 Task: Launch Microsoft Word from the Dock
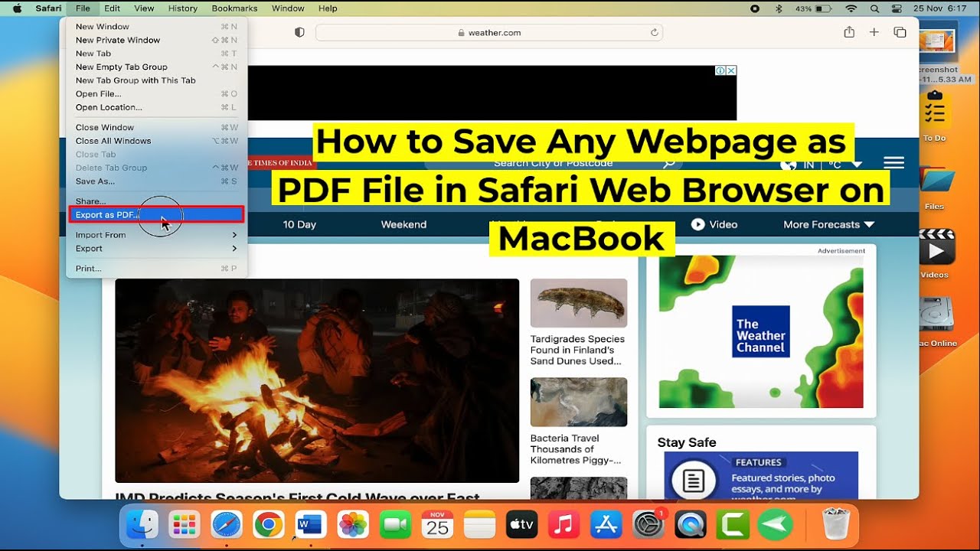pyautogui.click(x=311, y=525)
